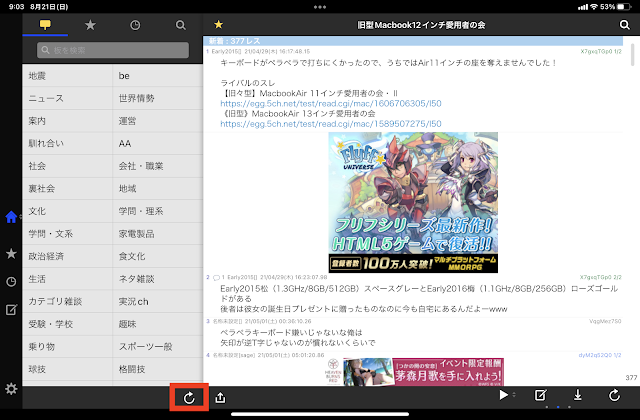Click the thread's vertical scrollbar handle

click(x=633, y=54)
